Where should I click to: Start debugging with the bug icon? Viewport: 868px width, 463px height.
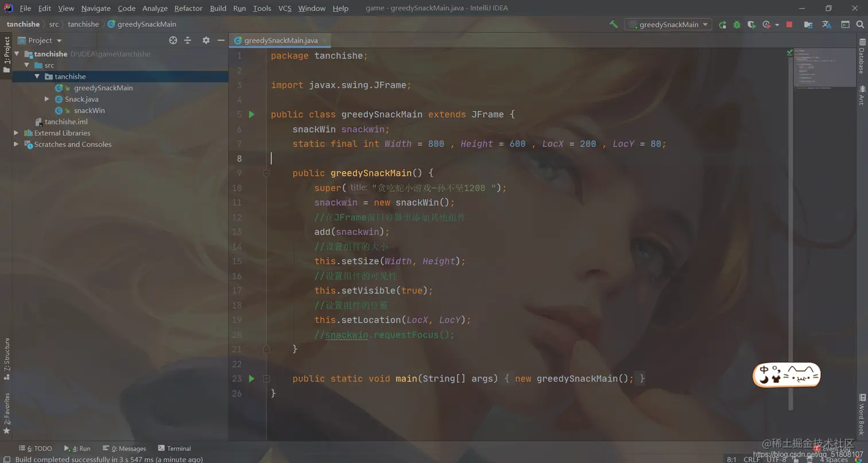click(x=737, y=25)
